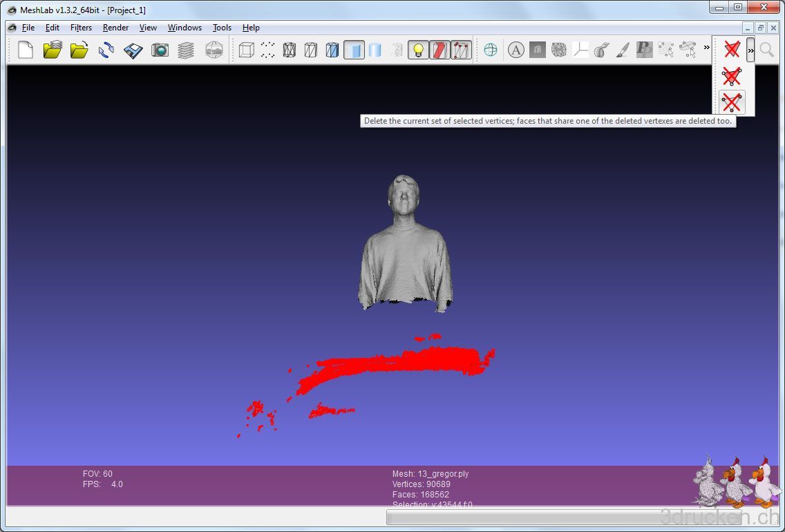Click the grayed-out raster globe icon
Screen dimensions: 785x532
(x=214, y=50)
